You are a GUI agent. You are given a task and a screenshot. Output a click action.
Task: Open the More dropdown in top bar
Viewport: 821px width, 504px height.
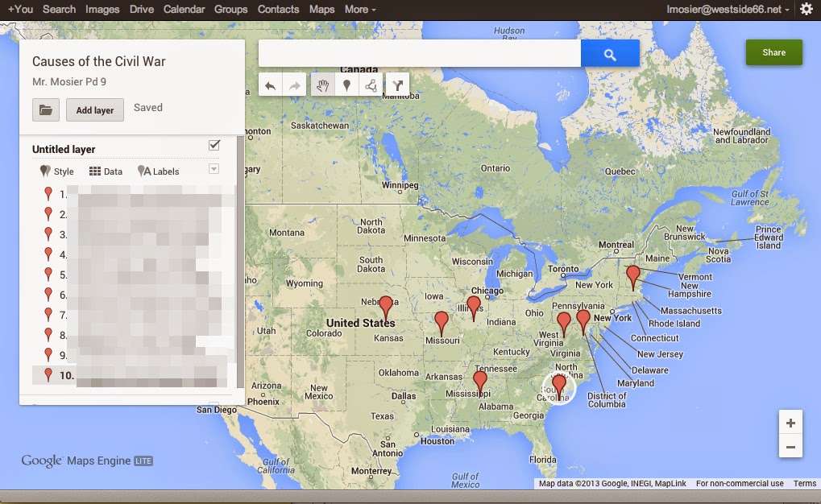point(360,10)
